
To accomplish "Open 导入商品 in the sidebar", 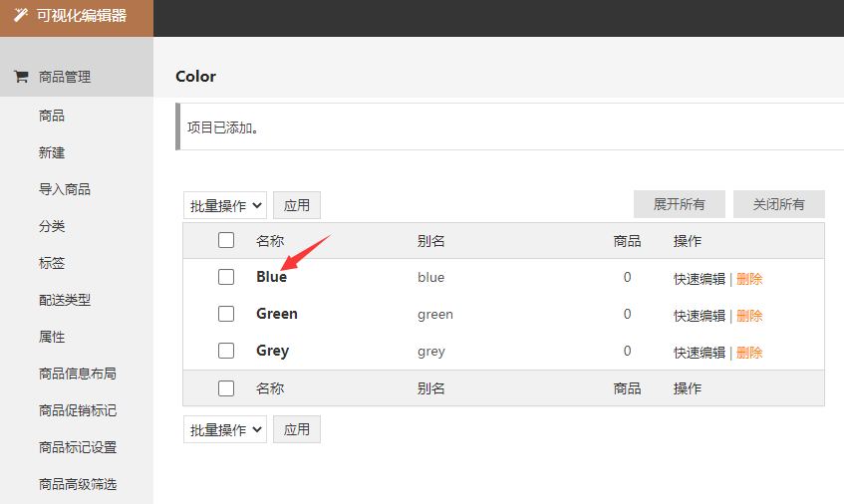I will [65, 189].
